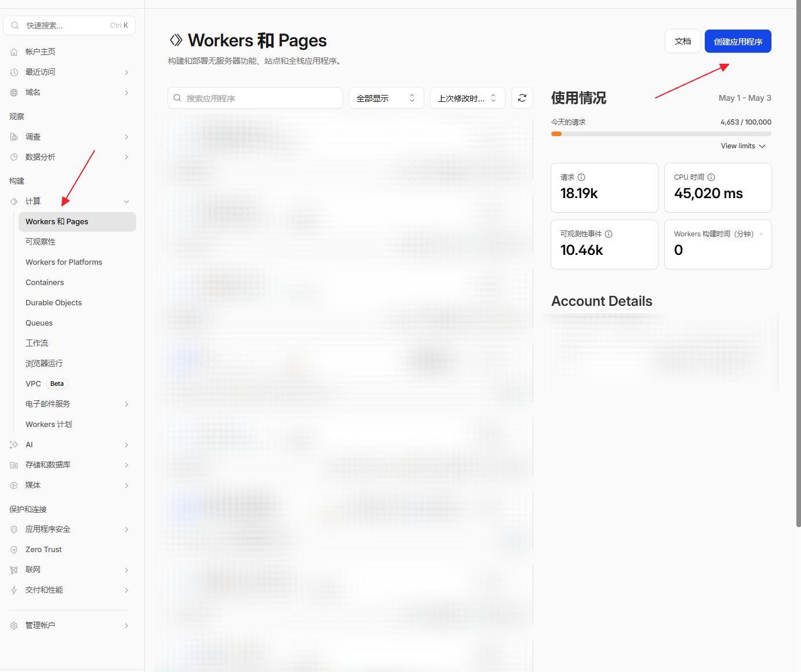Click the 创建应用程序 button

(x=738, y=41)
